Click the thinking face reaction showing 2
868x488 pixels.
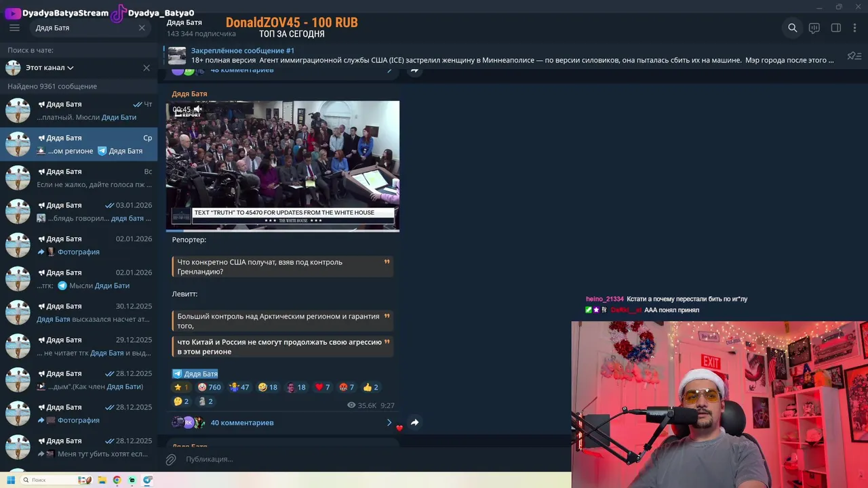pos(181,401)
